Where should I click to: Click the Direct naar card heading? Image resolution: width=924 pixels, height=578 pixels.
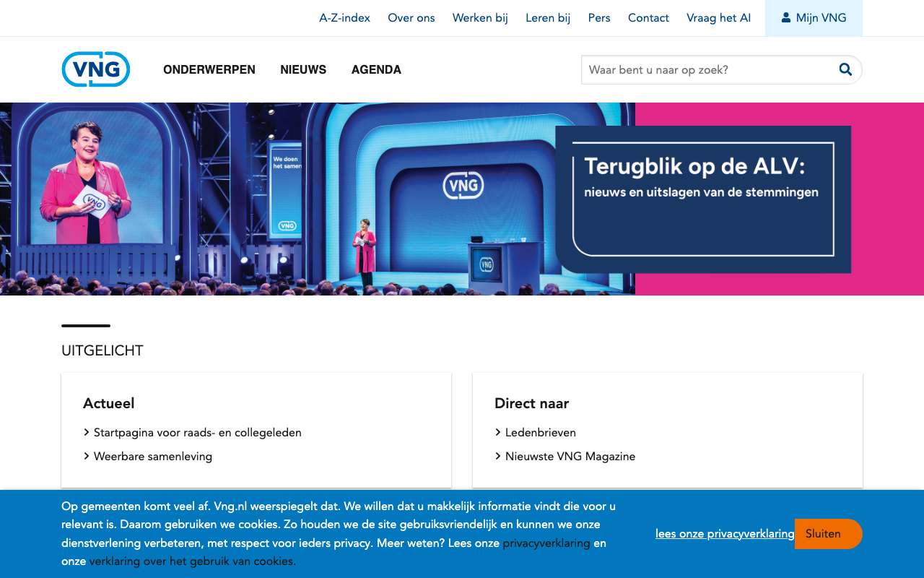pos(532,403)
